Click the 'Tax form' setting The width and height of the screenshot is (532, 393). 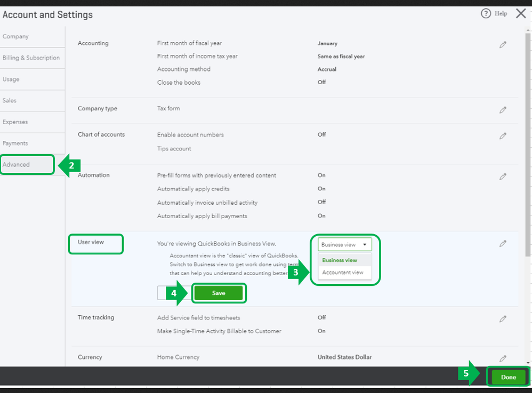click(168, 108)
